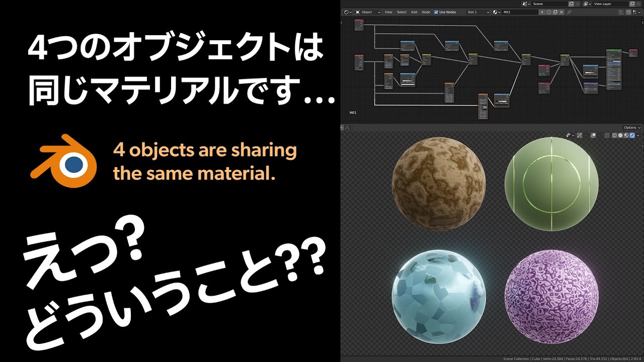This screenshot has height=362, width=644.
Task: Open the Object shader type dropdown
Action: tap(368, 12)
